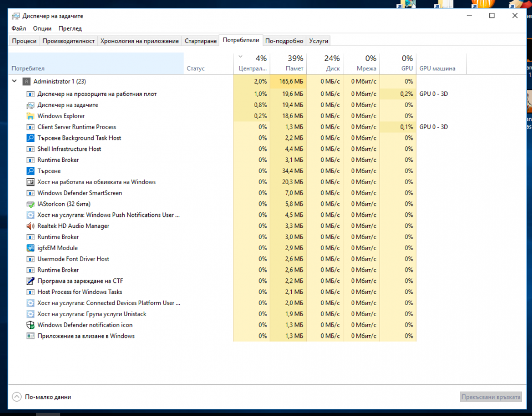The width and height of the screenshot is (532, 416).
Task: Click the Програма за зареждане на CTF icon
Action: (31, 281)
